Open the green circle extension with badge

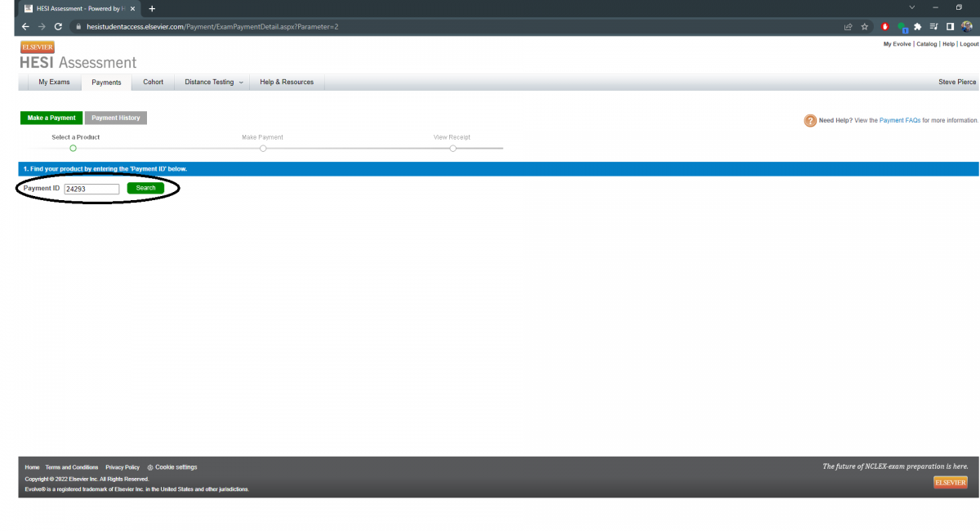pyautogui.click(x=902, y=27)
